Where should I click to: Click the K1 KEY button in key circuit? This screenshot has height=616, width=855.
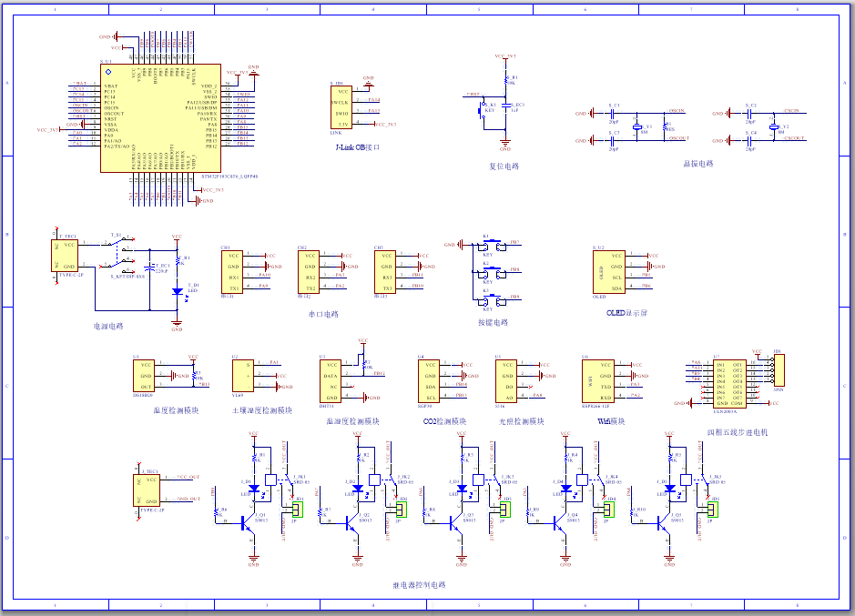(x=493, y=246)
